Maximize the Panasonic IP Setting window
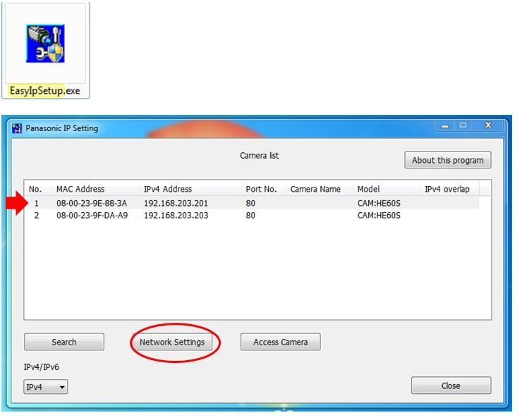This screenshot has width=522, height=420. tap(463, 125)
